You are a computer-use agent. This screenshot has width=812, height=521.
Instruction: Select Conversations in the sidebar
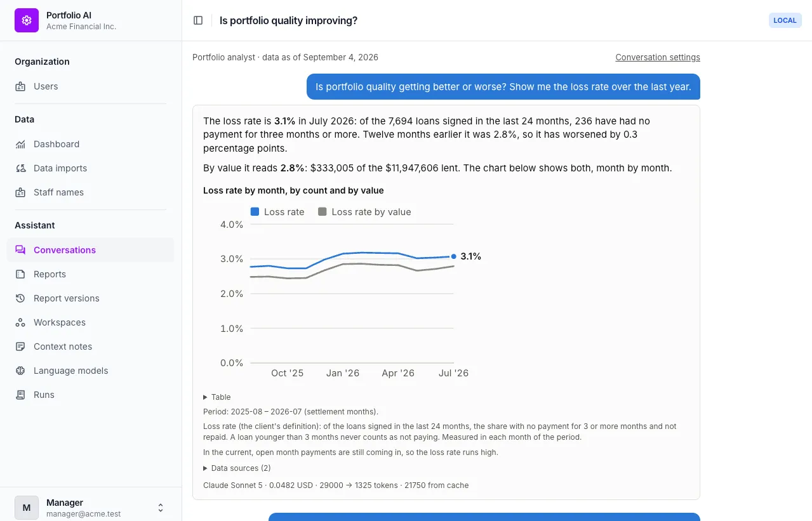tap(90, 250)
